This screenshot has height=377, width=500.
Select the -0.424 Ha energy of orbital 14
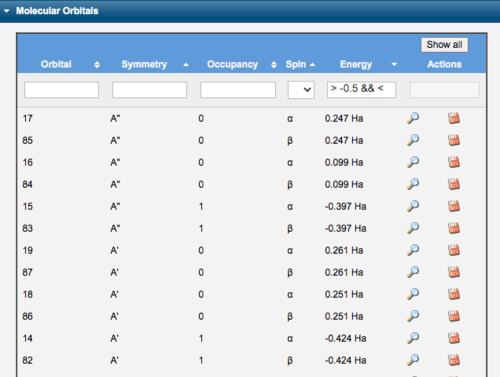pos(345,338)
